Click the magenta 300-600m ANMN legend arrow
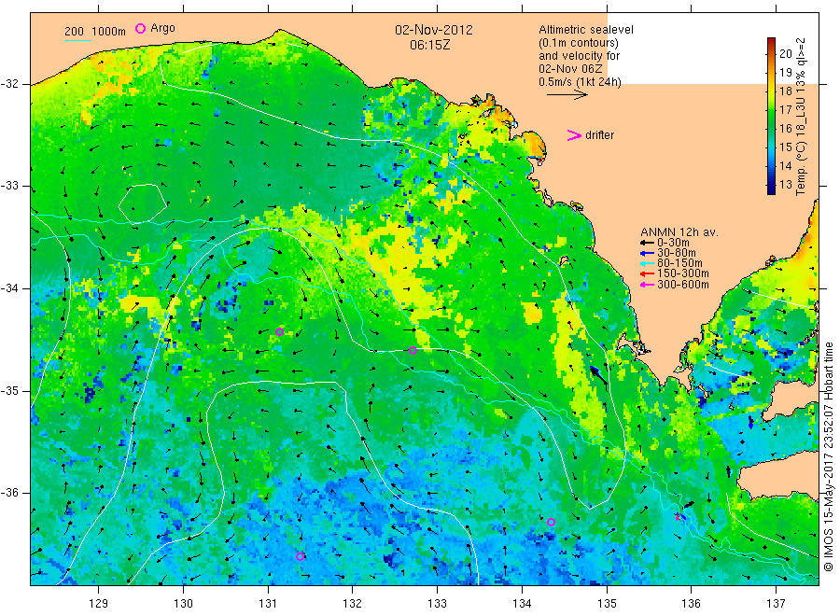840x616 pixels. pos(647,285)
